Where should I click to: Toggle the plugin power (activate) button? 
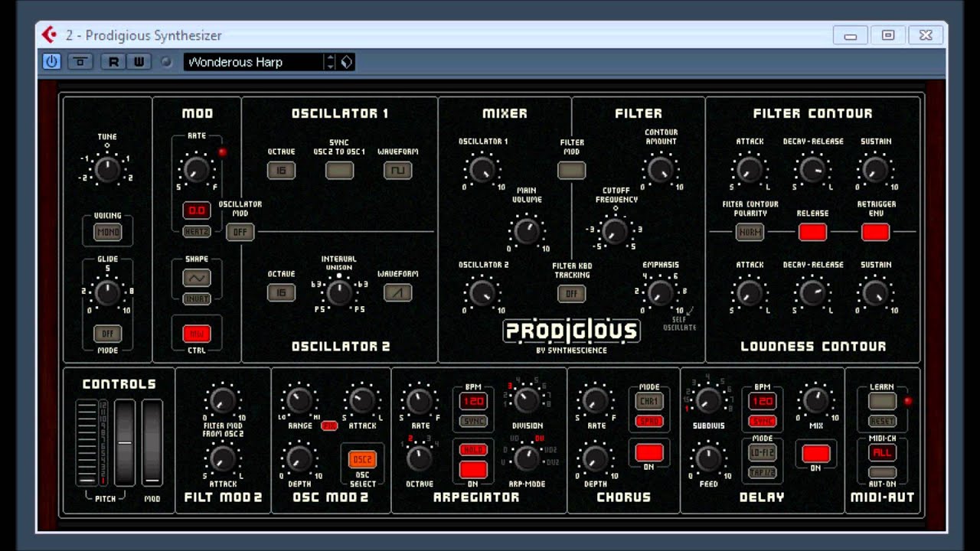tap(52, 62)
